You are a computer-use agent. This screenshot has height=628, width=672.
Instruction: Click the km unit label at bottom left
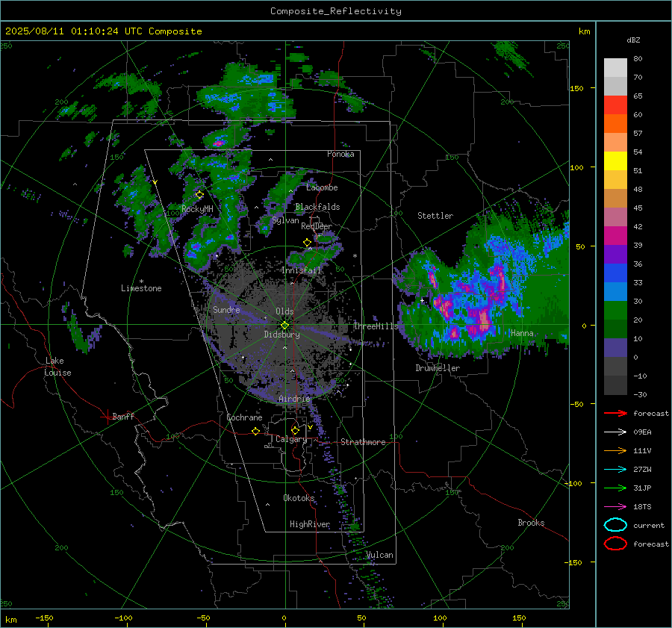(11, 620)
